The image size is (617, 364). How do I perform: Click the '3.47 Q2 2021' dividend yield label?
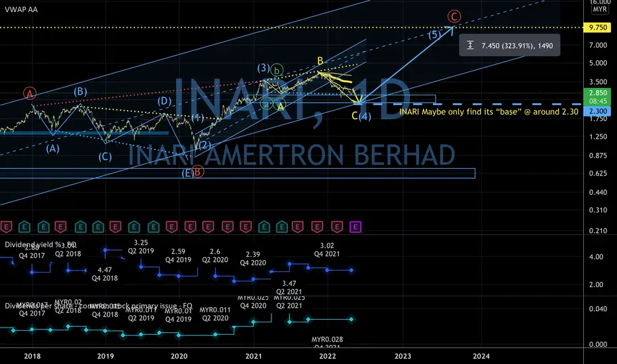(x=289, y=287)
